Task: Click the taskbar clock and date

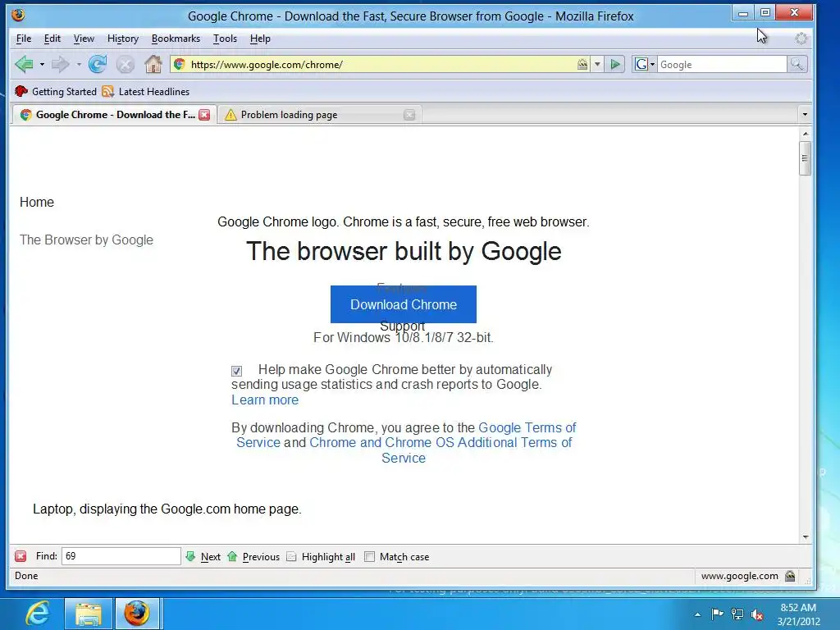Action: pos(798,614)
